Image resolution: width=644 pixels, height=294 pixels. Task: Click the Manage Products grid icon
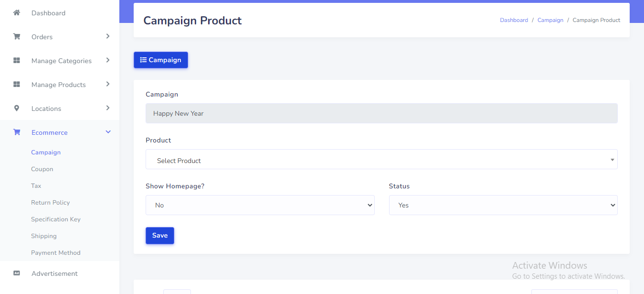pos(17,85)
